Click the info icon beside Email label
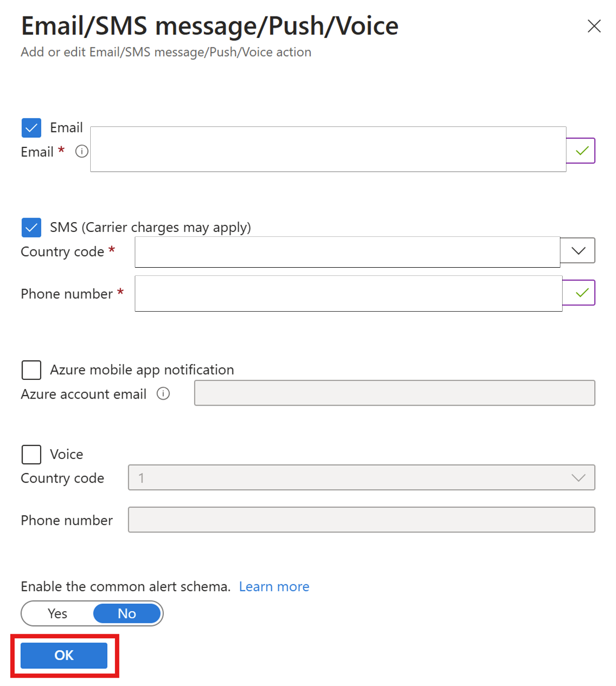The image size is (616, 686). (81, 151)
